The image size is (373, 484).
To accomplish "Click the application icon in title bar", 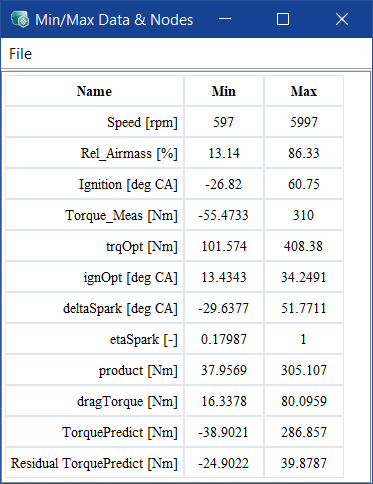I will (x=20, y=19).
